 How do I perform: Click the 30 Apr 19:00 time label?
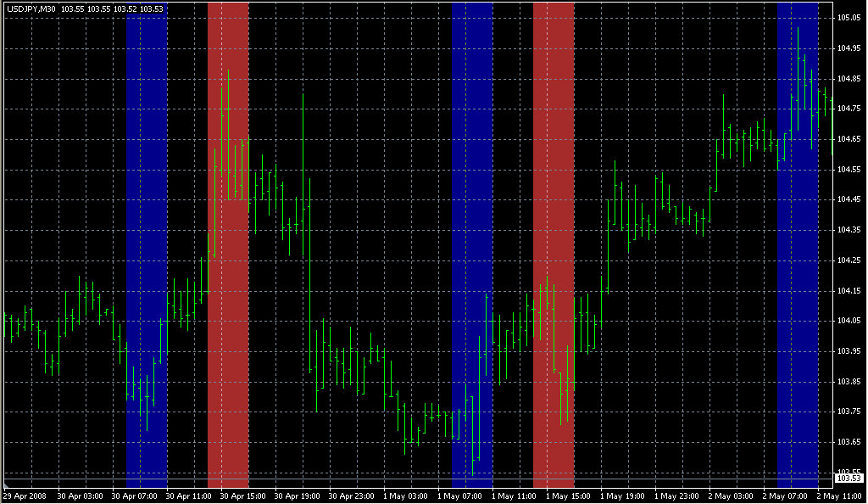click(x=297, y=496)
